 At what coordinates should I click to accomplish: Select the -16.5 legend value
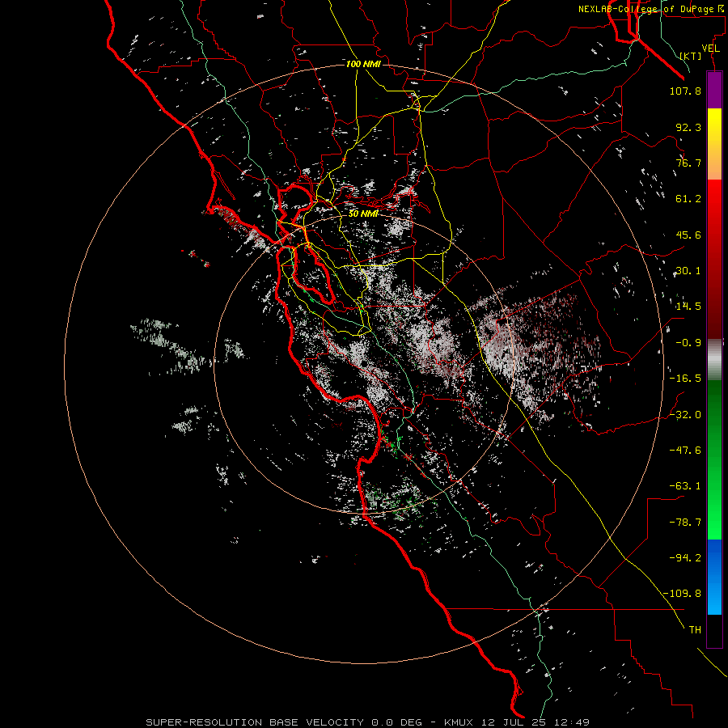pos(685,379)
